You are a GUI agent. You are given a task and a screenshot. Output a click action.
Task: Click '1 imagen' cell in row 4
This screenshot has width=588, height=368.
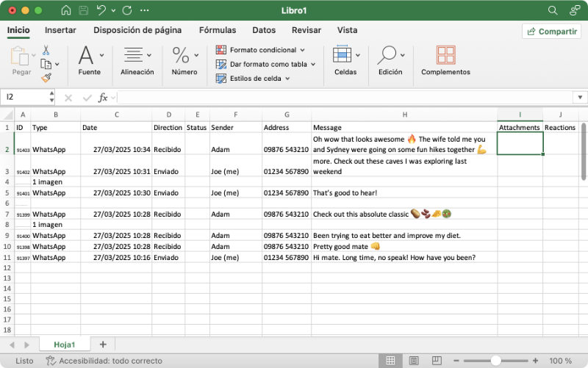56,181
